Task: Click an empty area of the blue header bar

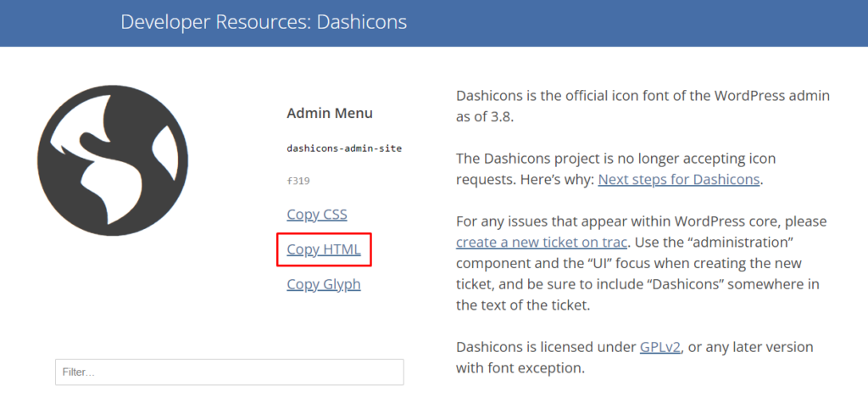Action: [636, 23]
